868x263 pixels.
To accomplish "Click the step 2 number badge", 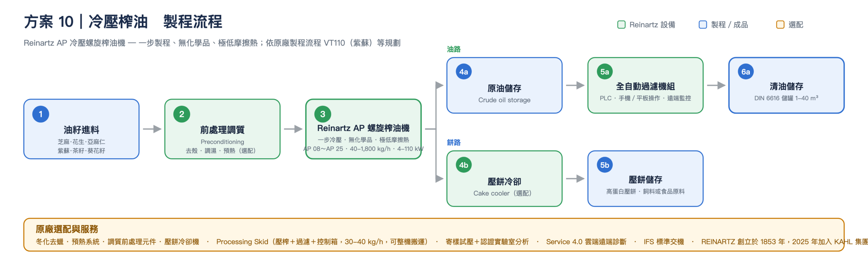I will [182, 114].
